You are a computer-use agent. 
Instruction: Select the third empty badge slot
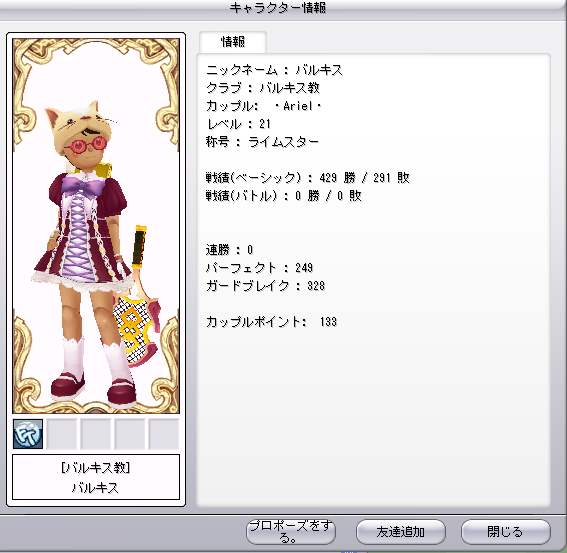point(130,434)
